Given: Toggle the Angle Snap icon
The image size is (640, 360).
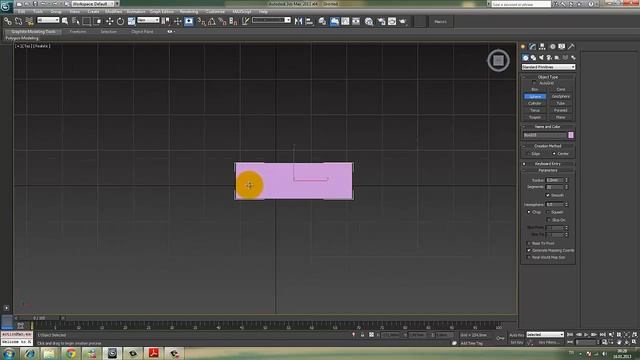Looking at the screenshot, I should tap(212, 21).
